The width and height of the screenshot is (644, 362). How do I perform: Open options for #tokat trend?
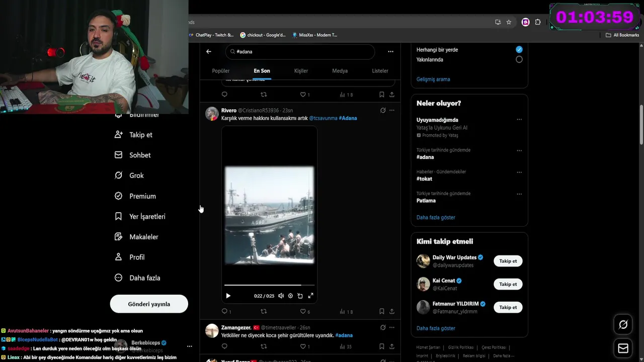519,172
